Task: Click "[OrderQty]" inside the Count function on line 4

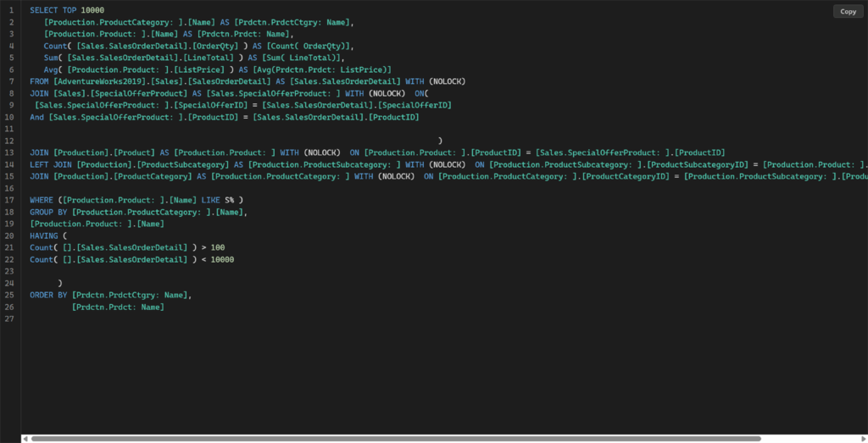Action: (x=215, y=46)
